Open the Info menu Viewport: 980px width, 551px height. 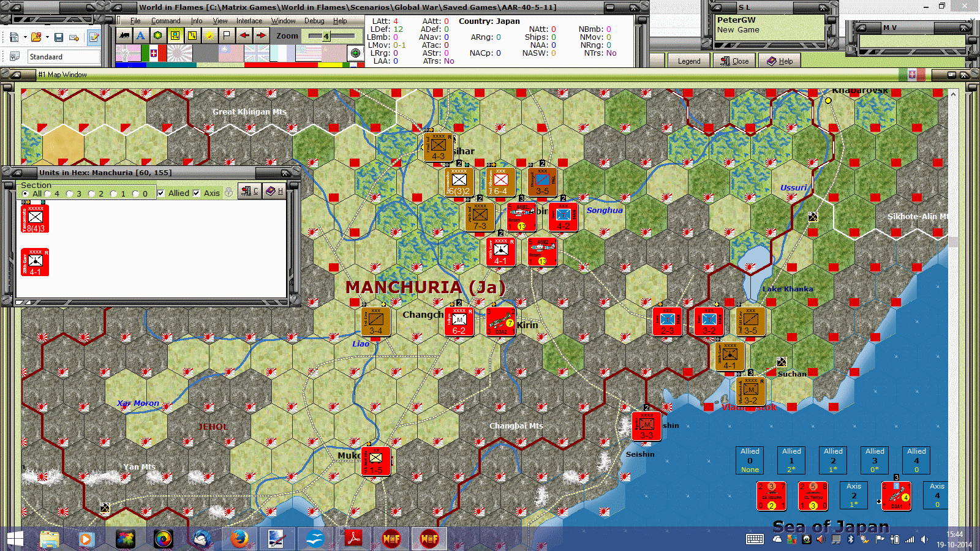196,21
